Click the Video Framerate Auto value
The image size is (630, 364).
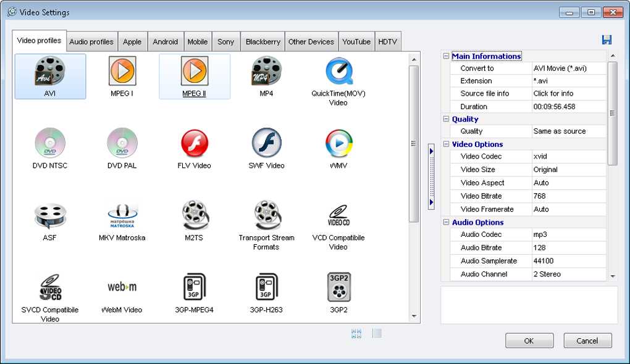[x=569, y=210]
